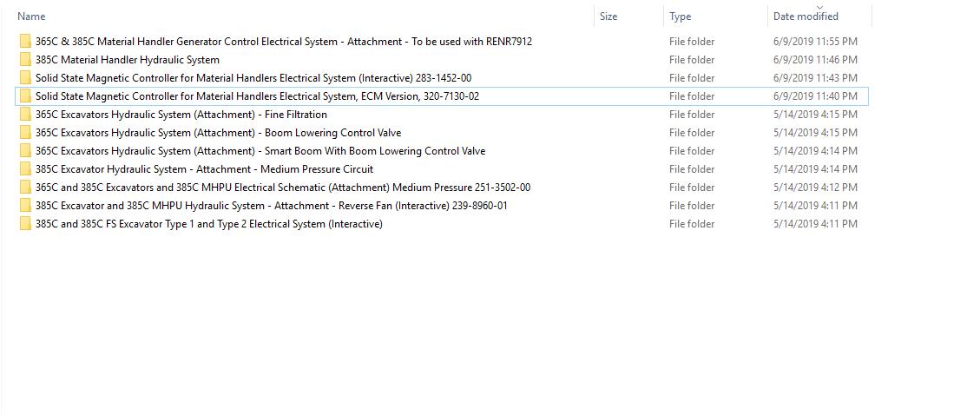The width and height of the screenshot is (980, 415).
Task: Click sort arrow above Date modified
Action: pyautogui.click(x=819, y=7)
